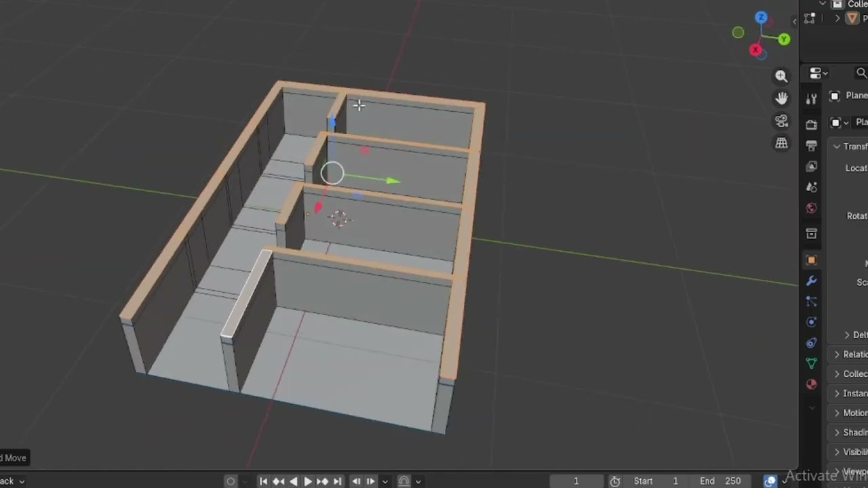
Task: Jump to the end frame
Action: pos(337,481)
